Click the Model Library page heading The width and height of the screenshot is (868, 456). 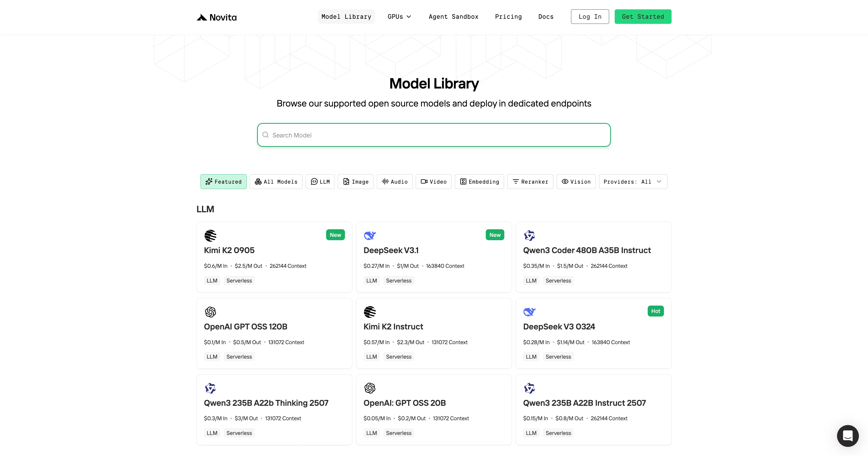(x=434, y=83)
